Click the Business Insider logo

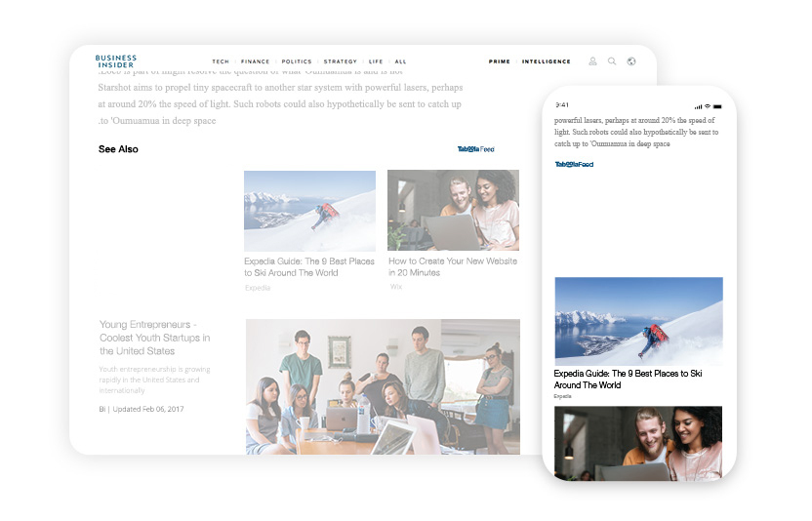point(116,61)
